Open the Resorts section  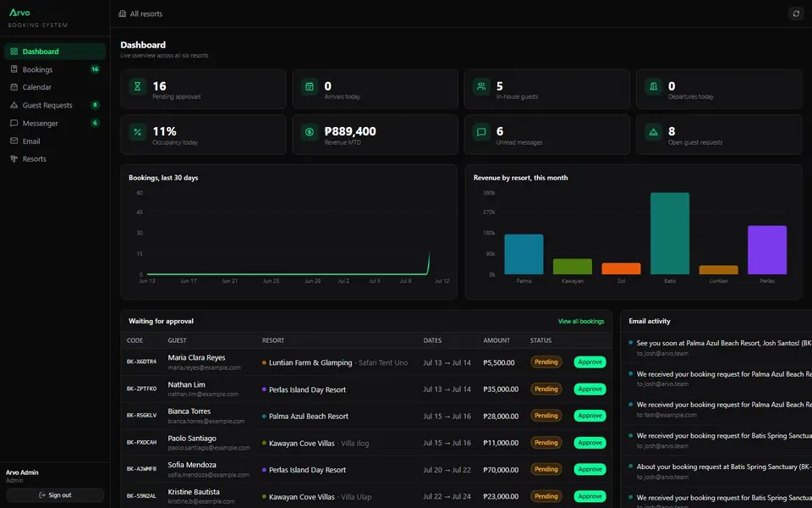point(55,158)
